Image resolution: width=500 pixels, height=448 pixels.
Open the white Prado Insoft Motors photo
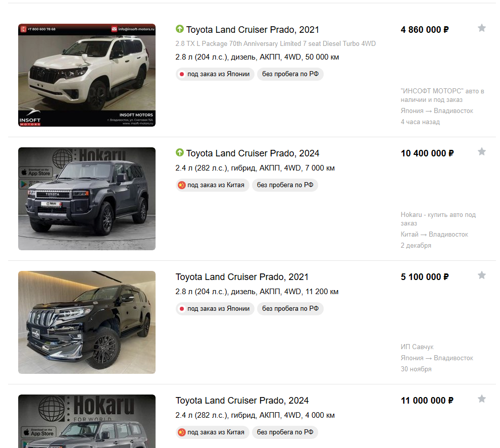coord(87,75)
